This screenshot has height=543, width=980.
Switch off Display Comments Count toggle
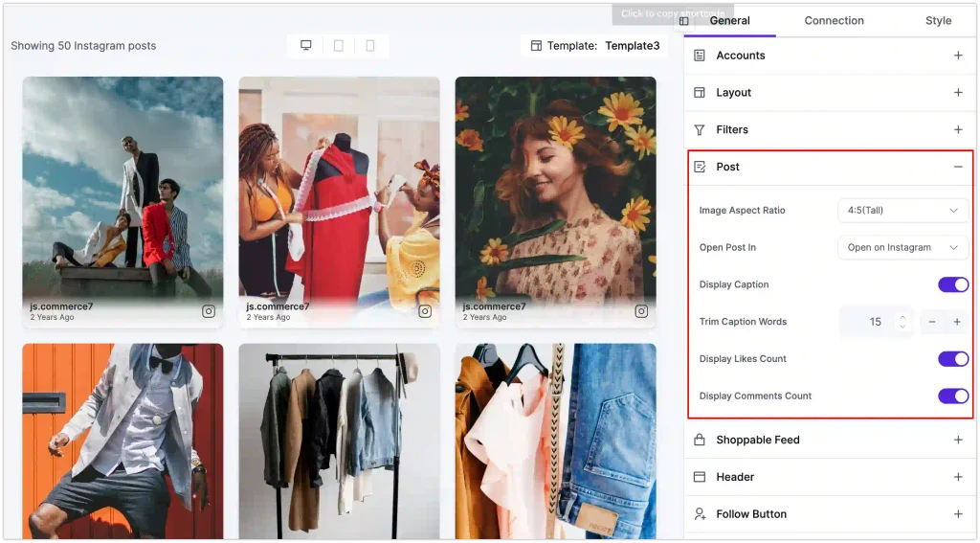(x=953, y=396)
